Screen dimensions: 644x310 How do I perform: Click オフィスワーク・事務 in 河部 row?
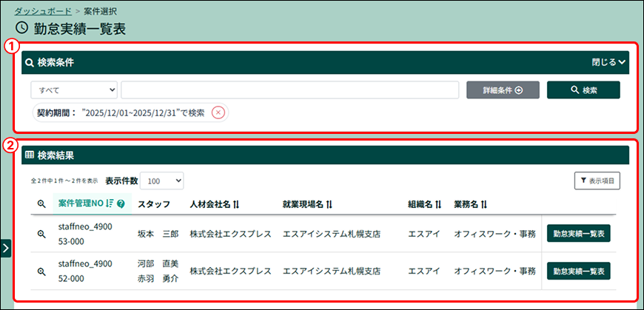tap(495, 271)
